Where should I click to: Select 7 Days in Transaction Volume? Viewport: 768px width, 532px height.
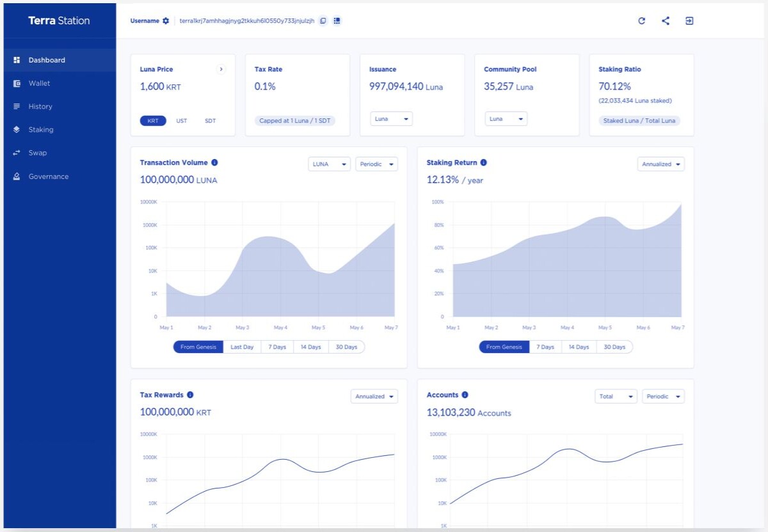(x=277, y=347)
